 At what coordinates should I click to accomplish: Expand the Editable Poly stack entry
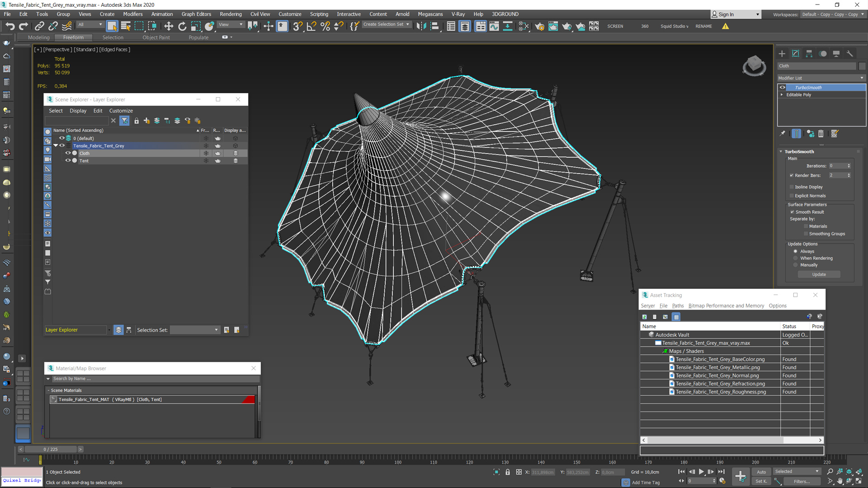pyautogui.click(x=782, y=95)
